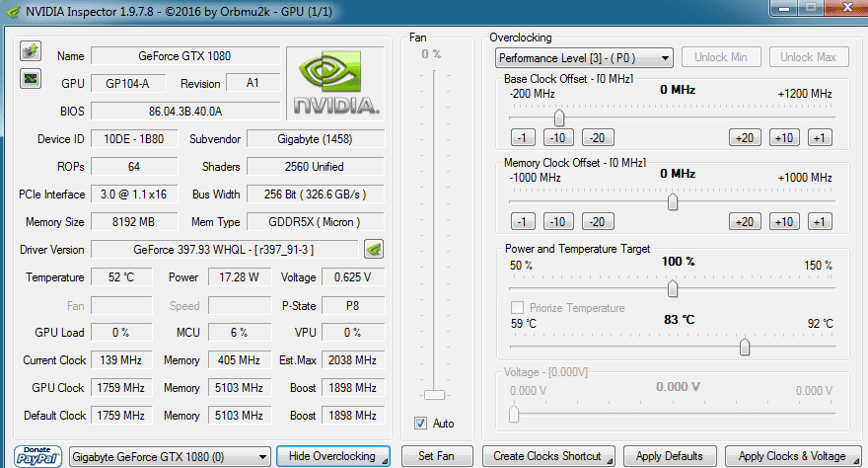
Task: Click the Temperature value 52 °C
Action: click(121, 277)
